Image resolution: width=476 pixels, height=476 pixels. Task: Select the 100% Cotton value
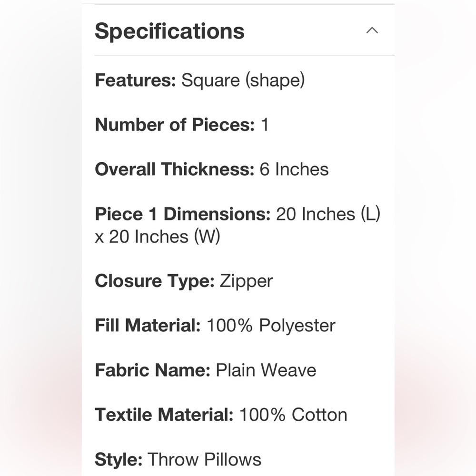293,415
